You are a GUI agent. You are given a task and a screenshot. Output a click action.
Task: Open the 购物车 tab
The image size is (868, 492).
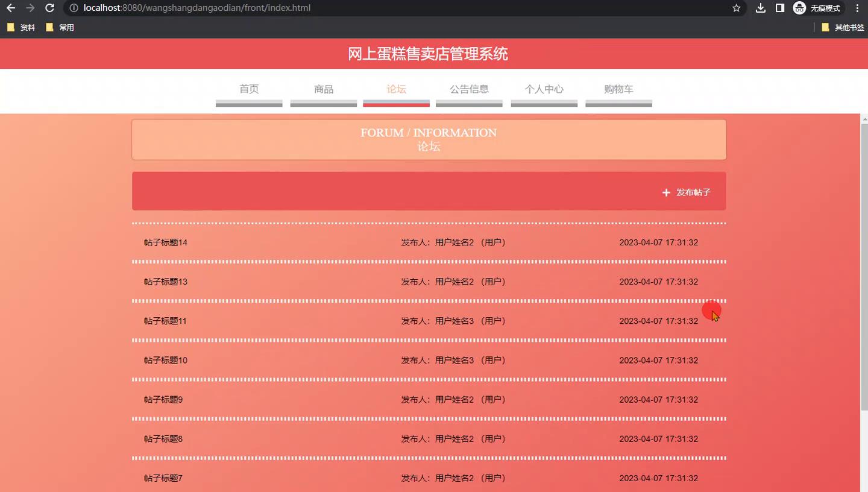coord(618,89)
